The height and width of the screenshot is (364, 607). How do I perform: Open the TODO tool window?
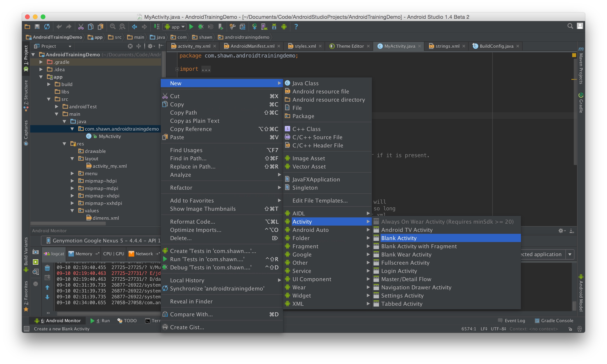tap(127, 321)
